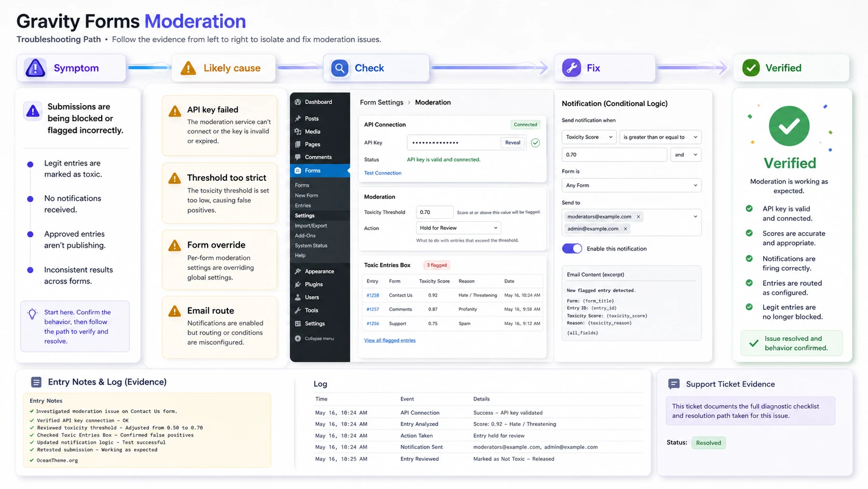Open the Toxicity Score dropdown
Viewport: 868px width, 489px height.
[589, 137]
